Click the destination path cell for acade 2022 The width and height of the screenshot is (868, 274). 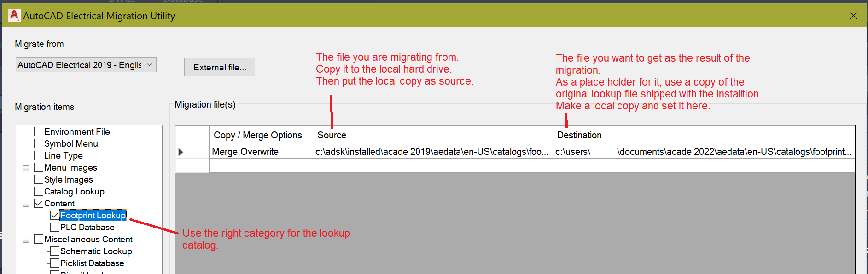(x=704, y=152)
